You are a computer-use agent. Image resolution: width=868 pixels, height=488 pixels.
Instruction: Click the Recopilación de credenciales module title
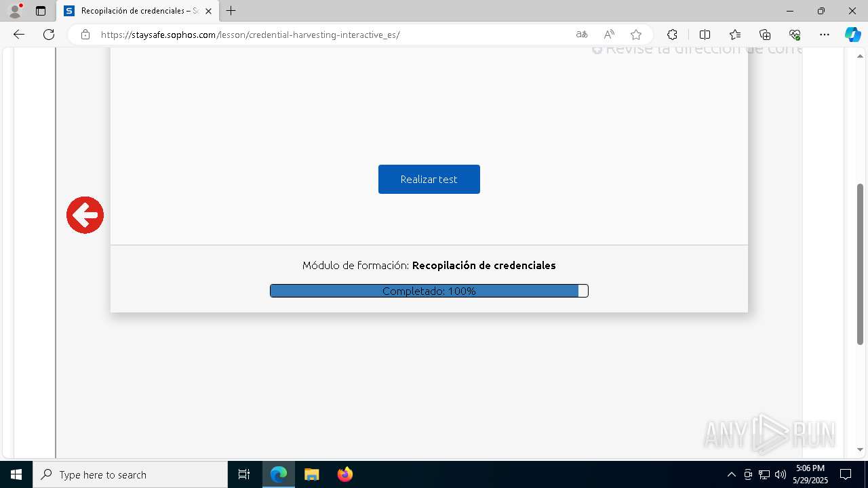(x=484, y=265)
